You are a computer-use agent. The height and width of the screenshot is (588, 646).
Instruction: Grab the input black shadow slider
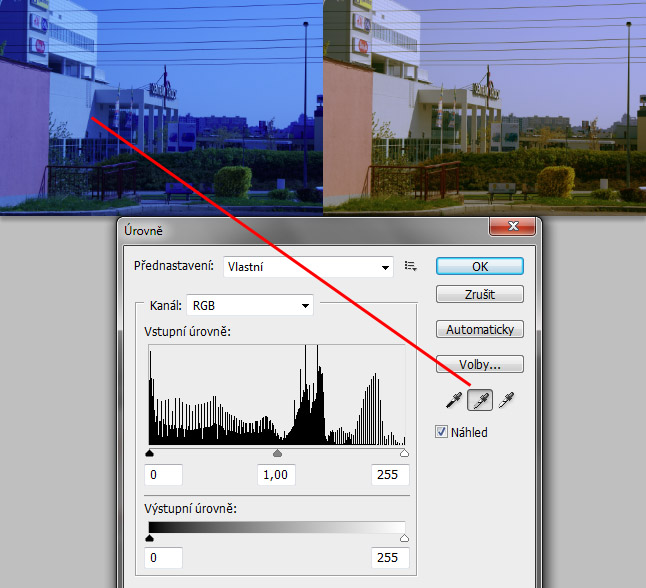150,453
